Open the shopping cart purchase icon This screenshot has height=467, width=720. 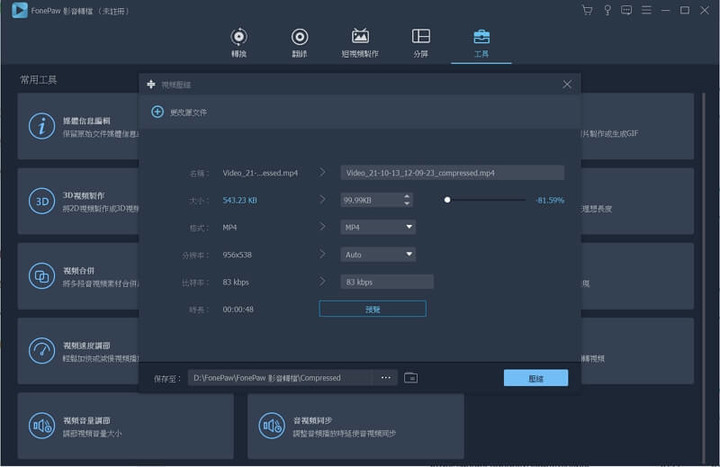tap(587, 10)
